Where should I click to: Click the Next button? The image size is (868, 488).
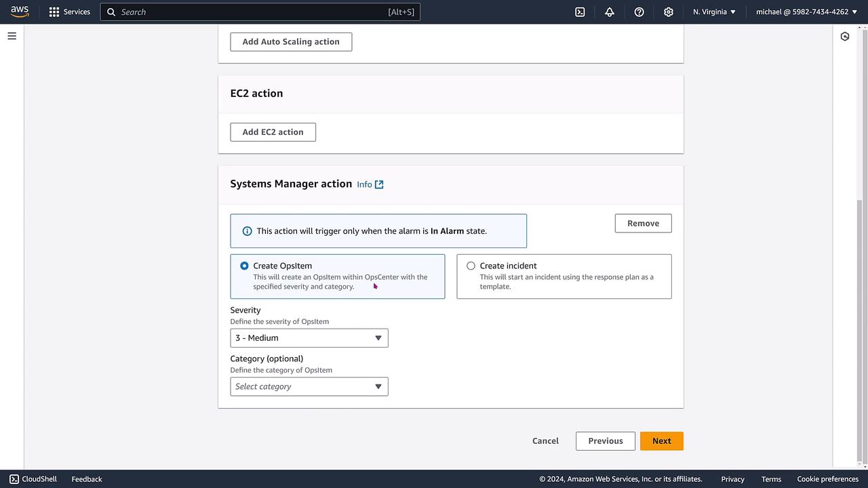click(x=661, y=441)
